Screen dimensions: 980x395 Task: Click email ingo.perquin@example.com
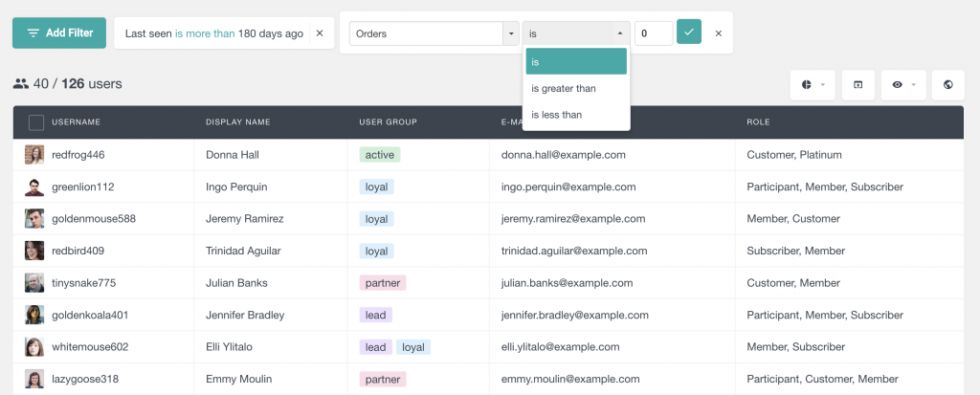coord(568,187)
